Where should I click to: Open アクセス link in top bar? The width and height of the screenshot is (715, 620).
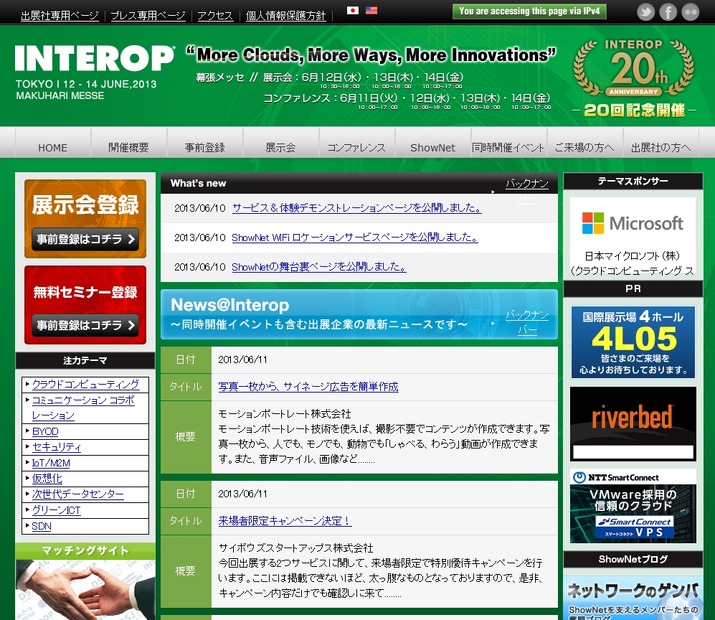point(215,16)
